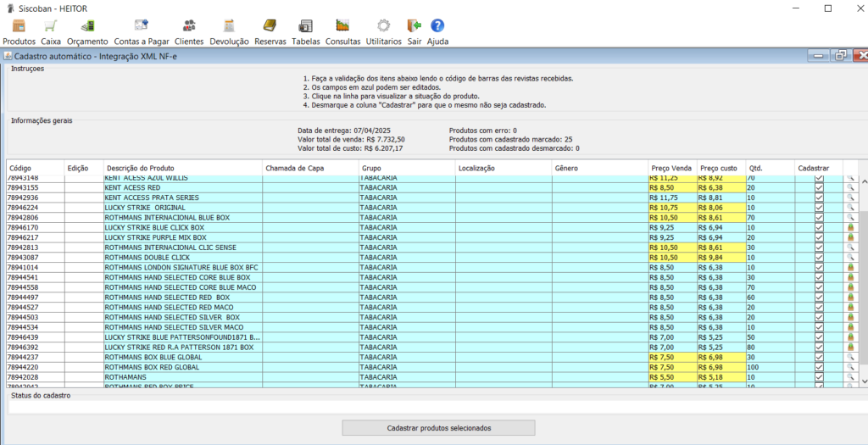The height and width of the screenshot is (445, 868).
Task: Click the Qtd. column header
Action: [x=770, y=168]
